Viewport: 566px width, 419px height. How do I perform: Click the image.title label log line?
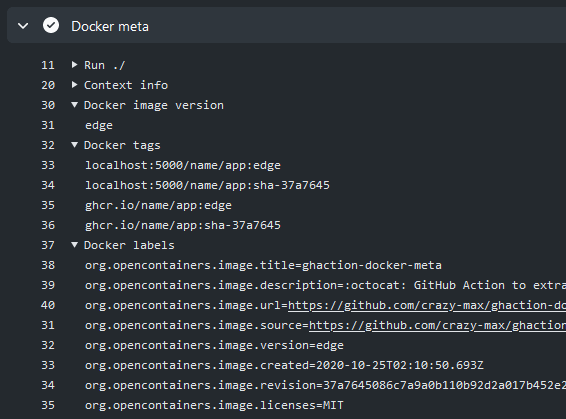click(x=263, y=265)
